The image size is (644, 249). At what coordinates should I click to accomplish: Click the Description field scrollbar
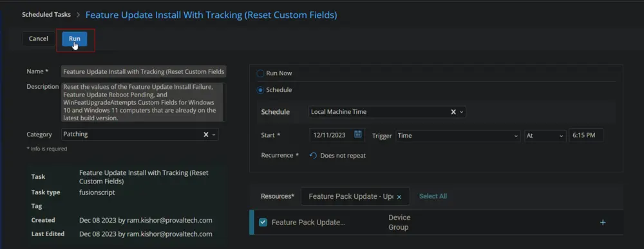click(x=224, y=102)
